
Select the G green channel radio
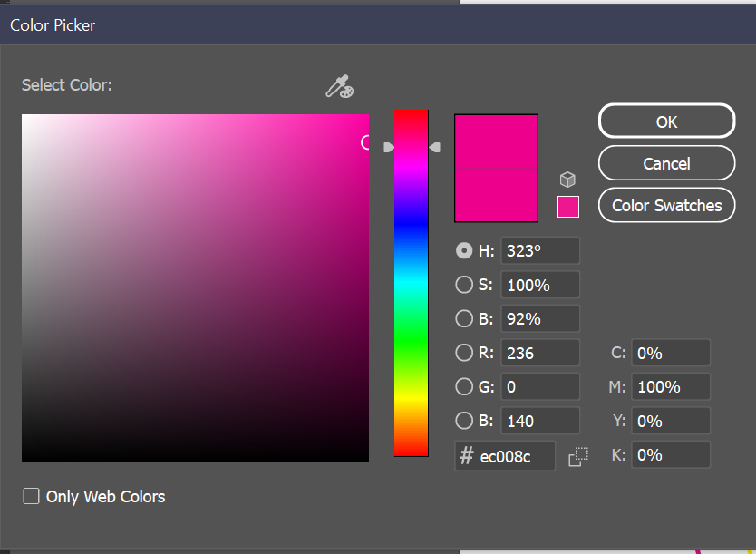pyautogui.click(x=463, y=386)
